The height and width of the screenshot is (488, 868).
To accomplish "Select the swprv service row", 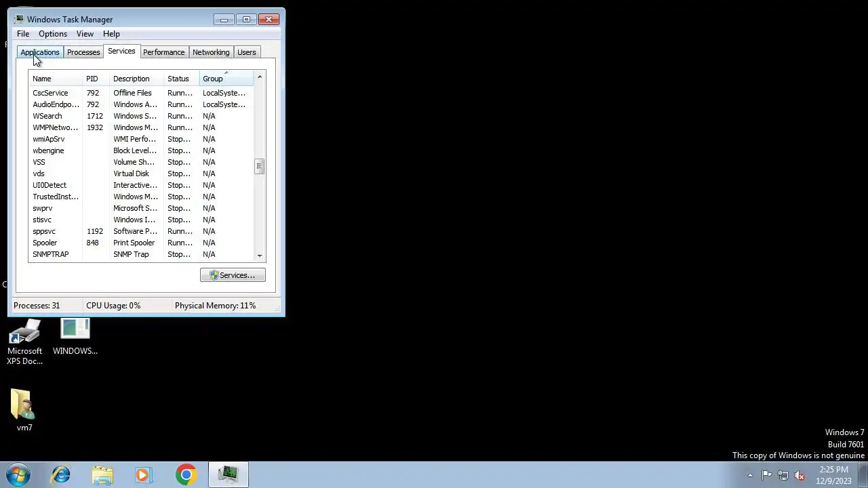I will point(141,208).
